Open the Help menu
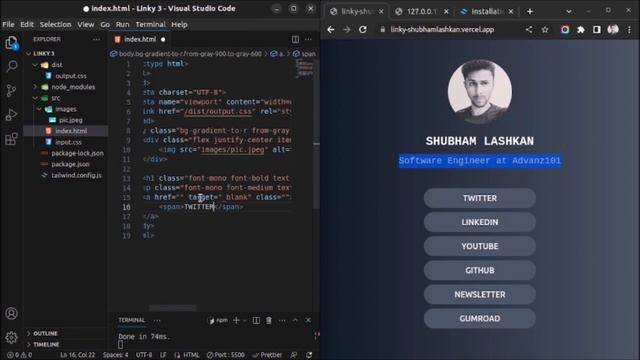640x360 pixels. 179,24
